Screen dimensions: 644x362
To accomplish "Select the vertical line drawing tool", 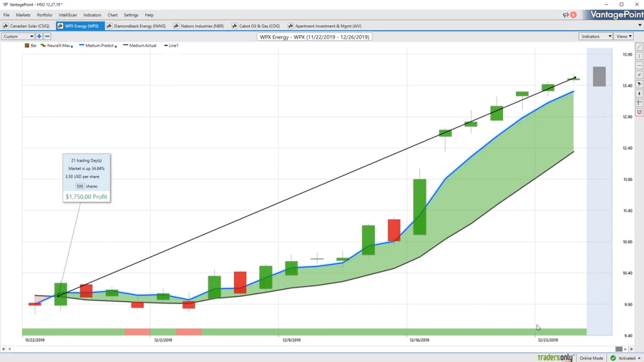I will pyautogui.click(x=639, y=56).
